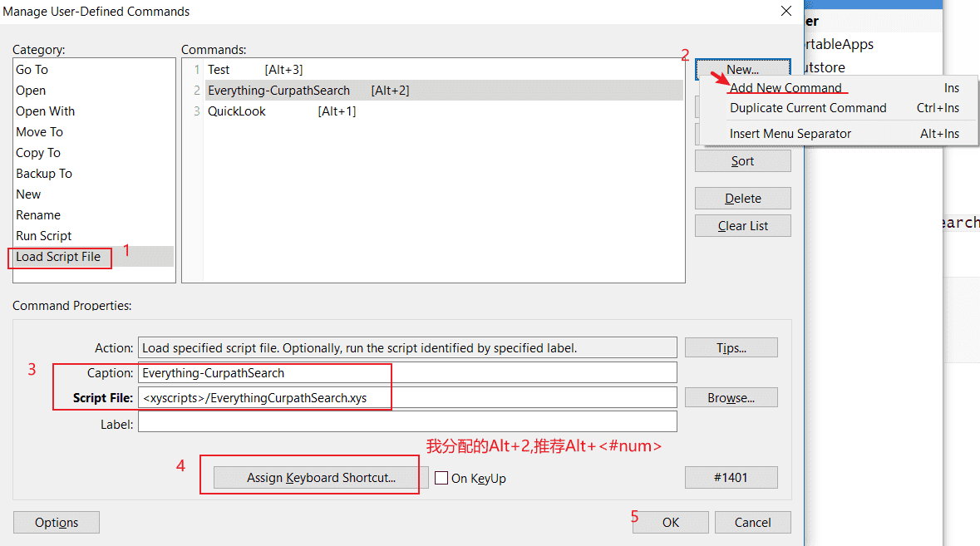
Task: Click the Clear List button
Action: coord(742,226)
